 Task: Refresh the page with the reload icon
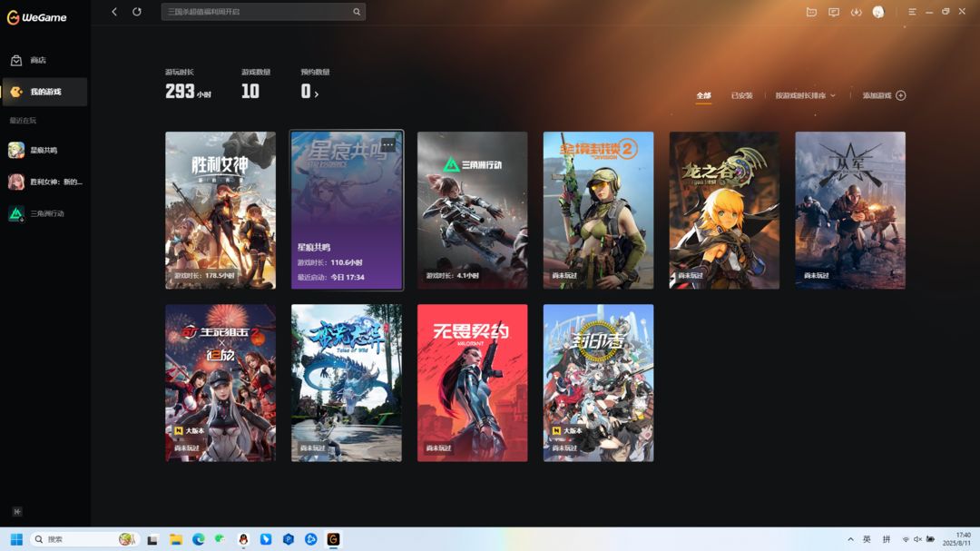[x=137, y=11]
